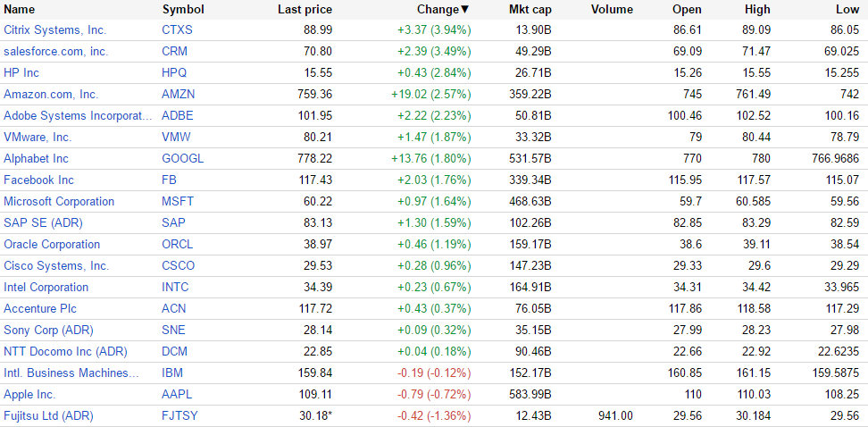The height and width of the screenshot is (427, 868).
Task: Click the Amazon.com, Inc. company link
Action: coord(51,95)
